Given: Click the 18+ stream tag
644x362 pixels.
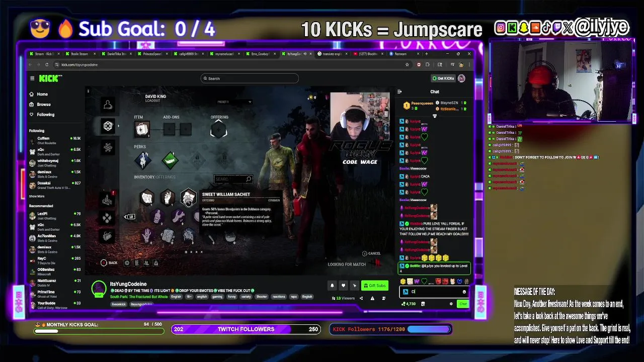Looking at the screenshot, I should (x=189, y=297).
